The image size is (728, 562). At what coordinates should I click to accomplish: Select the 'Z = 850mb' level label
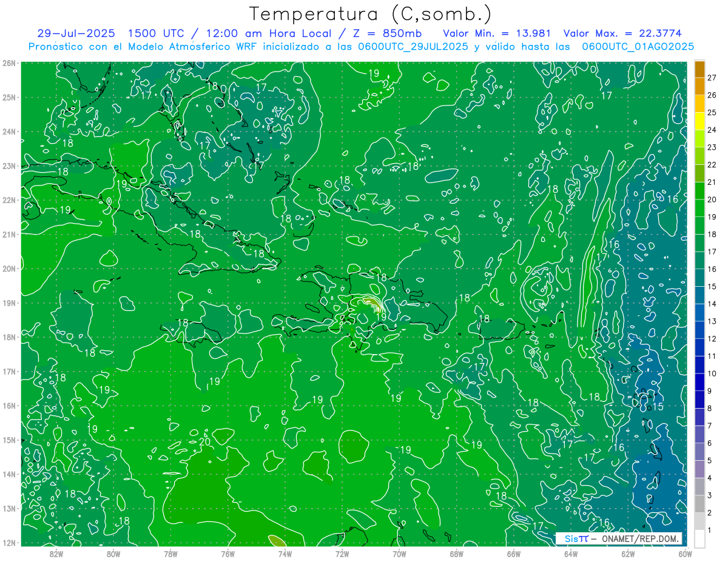point(386,33)
